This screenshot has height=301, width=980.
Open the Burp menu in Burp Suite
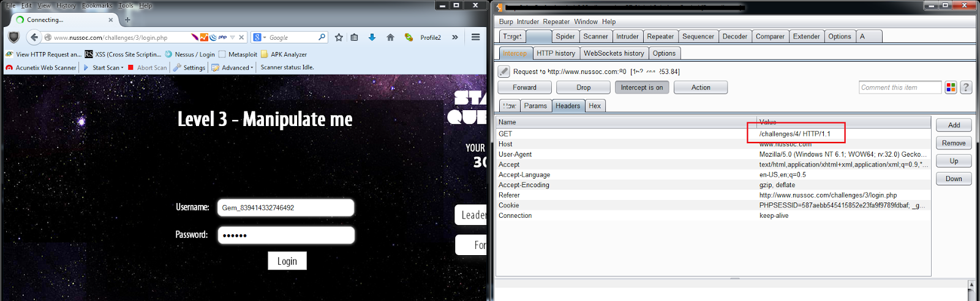pos(506,21)
